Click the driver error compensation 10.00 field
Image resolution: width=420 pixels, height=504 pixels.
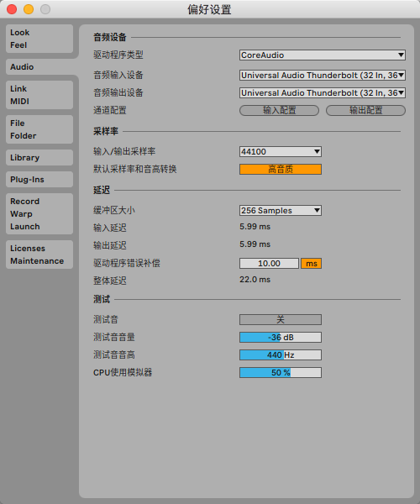tap(269, 264)
